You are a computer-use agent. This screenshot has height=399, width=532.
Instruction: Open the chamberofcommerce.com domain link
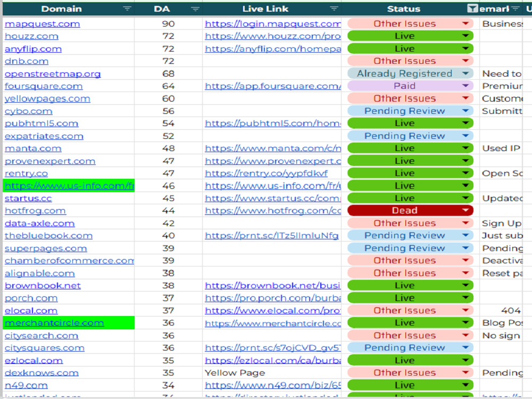tap(69, 261)
